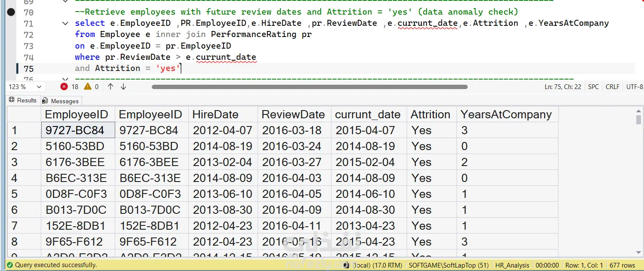Click YearsAtCompany cell in row 1 showing 3
This screenshot has height=271, width=644.
[x=507, y=130]
